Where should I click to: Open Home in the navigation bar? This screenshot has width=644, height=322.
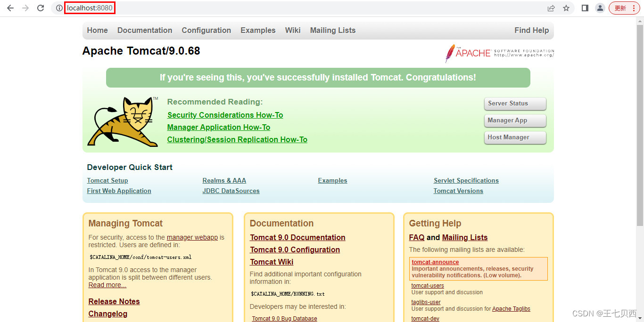click(97, 30)
